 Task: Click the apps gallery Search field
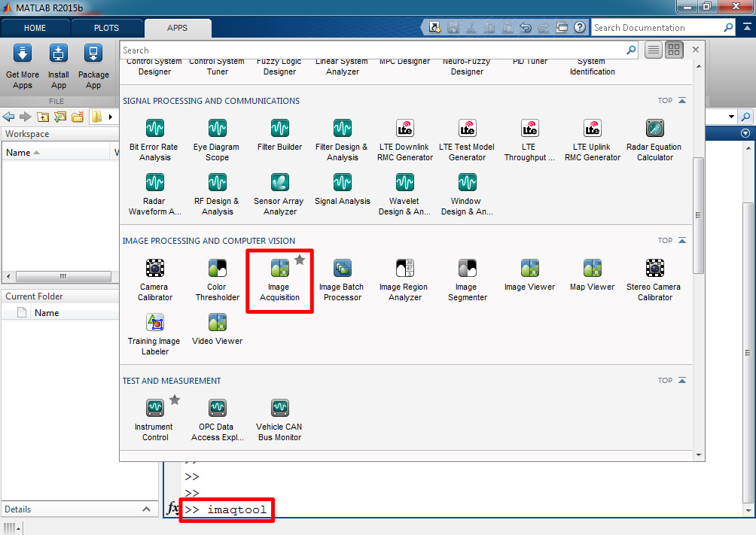pos(379,50)
